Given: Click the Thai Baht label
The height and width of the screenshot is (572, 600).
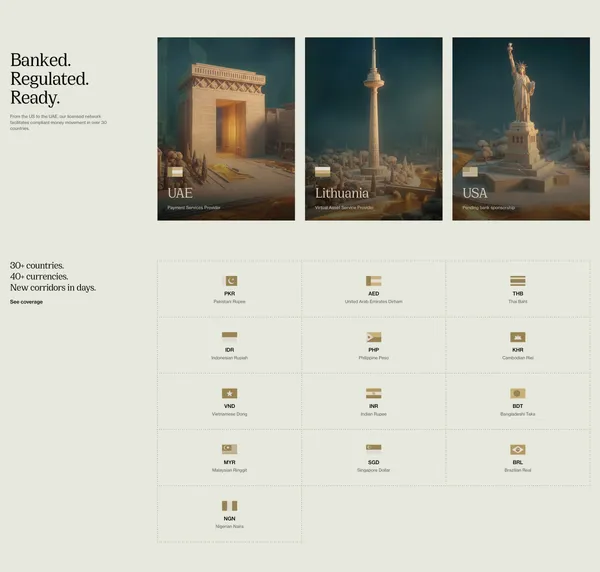Looking at the screenshot, I should point(518,302).
